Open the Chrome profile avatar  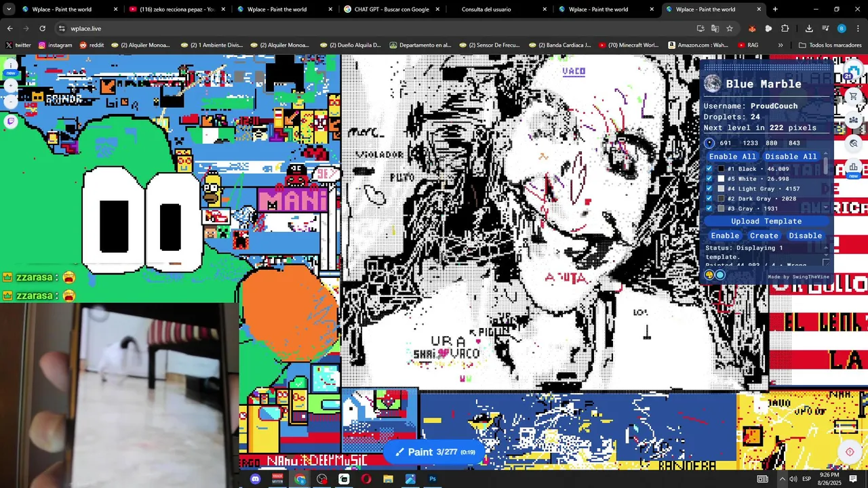tap(842, 28)
